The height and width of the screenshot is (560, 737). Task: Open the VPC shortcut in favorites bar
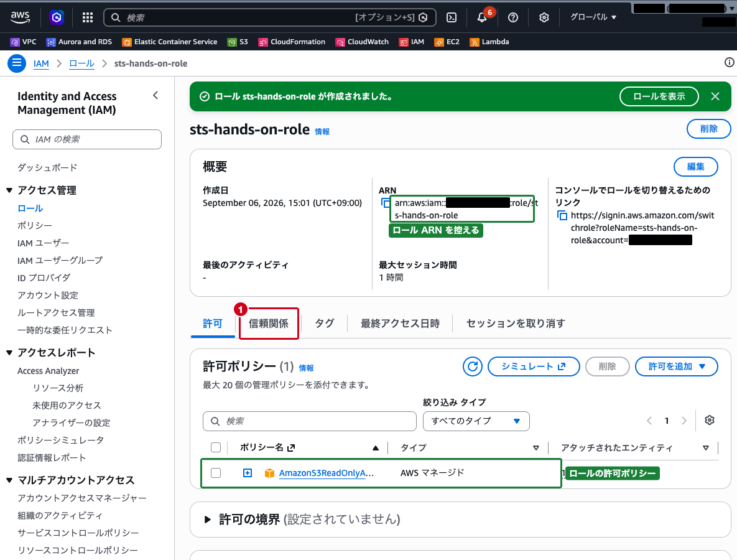pyautogui.click(x=23, y=42)
